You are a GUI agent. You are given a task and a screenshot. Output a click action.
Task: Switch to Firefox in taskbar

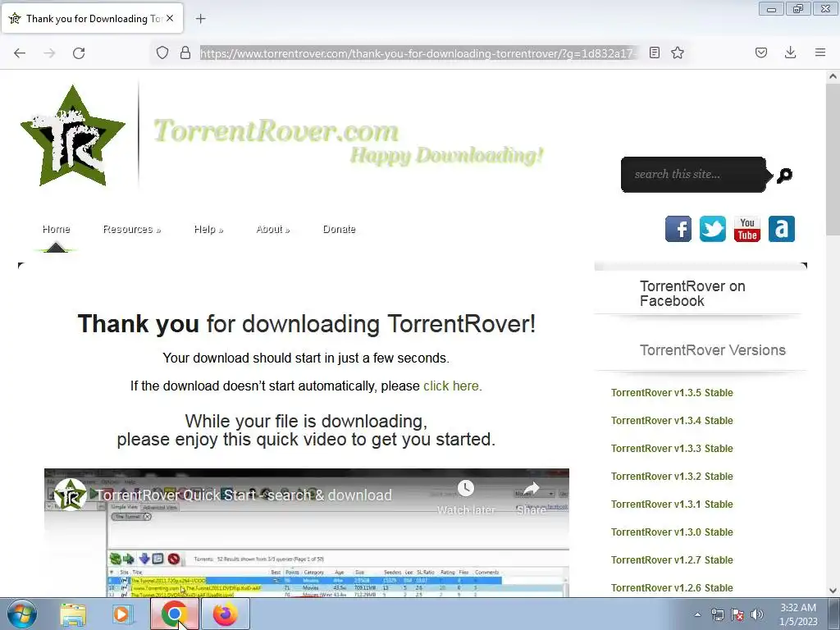225,614
